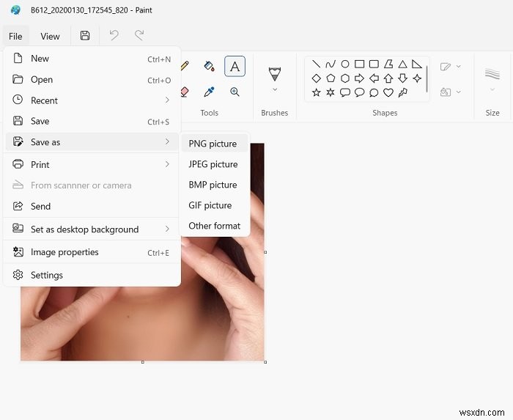Select the Cloud callout shape
Screen dimensions: 513x420
point(374,92)
